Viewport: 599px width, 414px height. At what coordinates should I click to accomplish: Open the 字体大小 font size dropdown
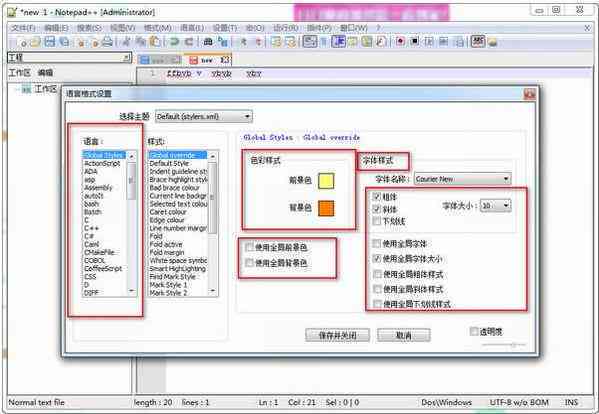[495, 205]
